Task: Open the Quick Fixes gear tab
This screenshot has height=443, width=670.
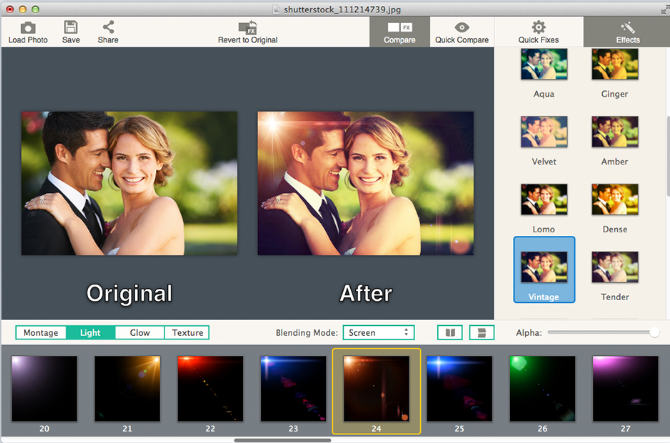Action: click(538, 32)
